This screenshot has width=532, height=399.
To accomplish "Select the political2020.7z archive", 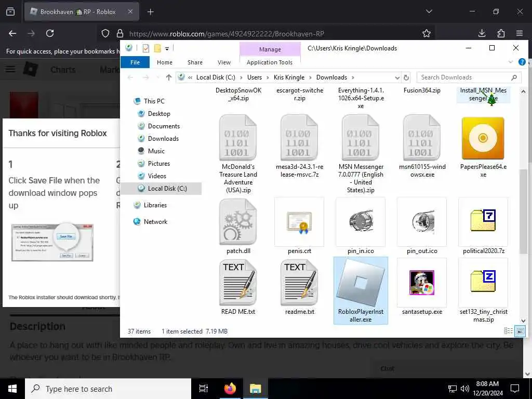I will pyautogui.click(x=483, y=226).
